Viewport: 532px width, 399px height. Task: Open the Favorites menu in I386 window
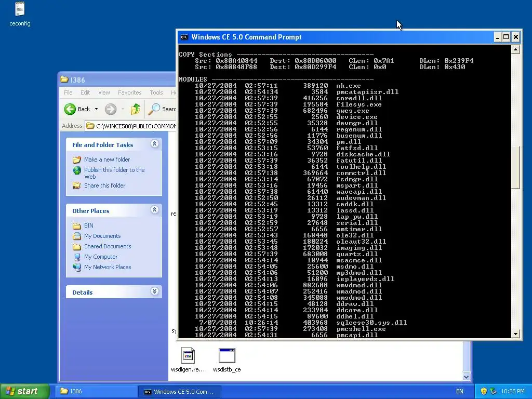click(129, 92)
